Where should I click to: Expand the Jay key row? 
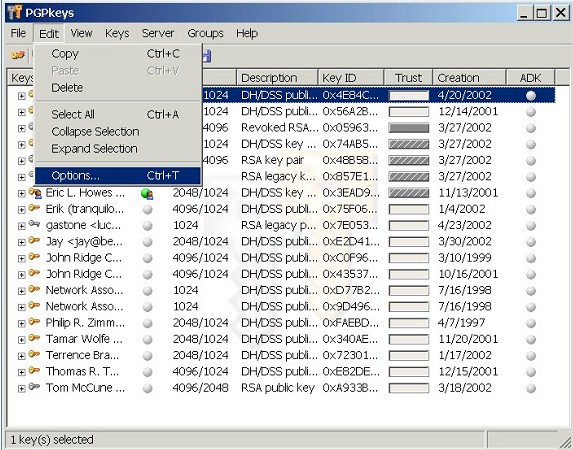pos(22,242)
